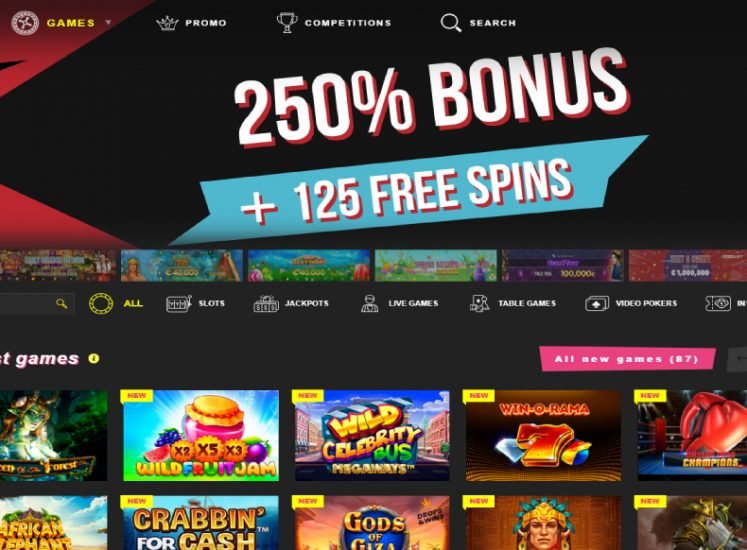
Task: Filter by the Jackpots icon
Action: [x=266, y=304]
